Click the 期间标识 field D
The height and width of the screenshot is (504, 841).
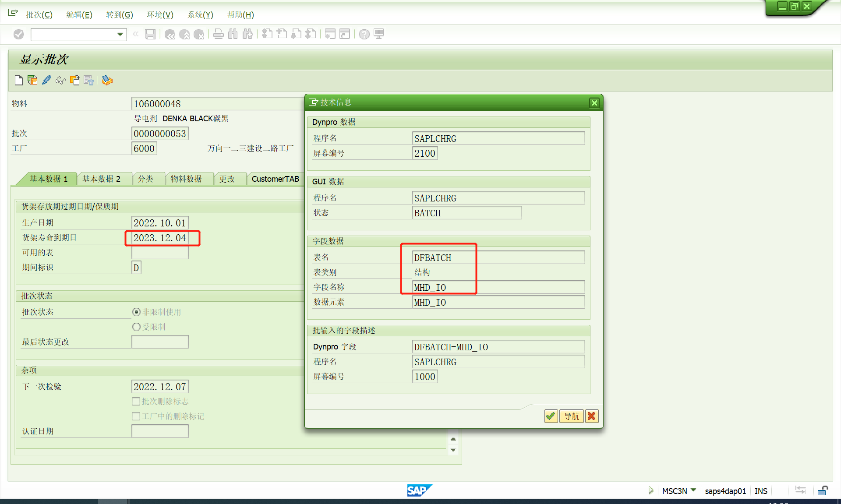pyautogui.click(x=136, y=268)
